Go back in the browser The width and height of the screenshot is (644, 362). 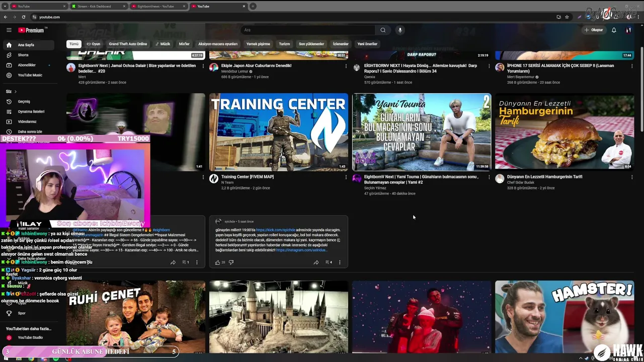6,17
